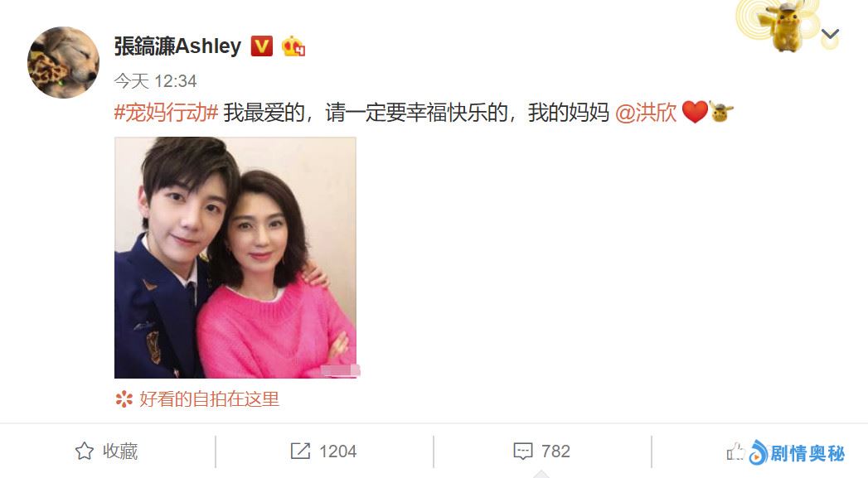Click the orange flower icon below photo

124,399
